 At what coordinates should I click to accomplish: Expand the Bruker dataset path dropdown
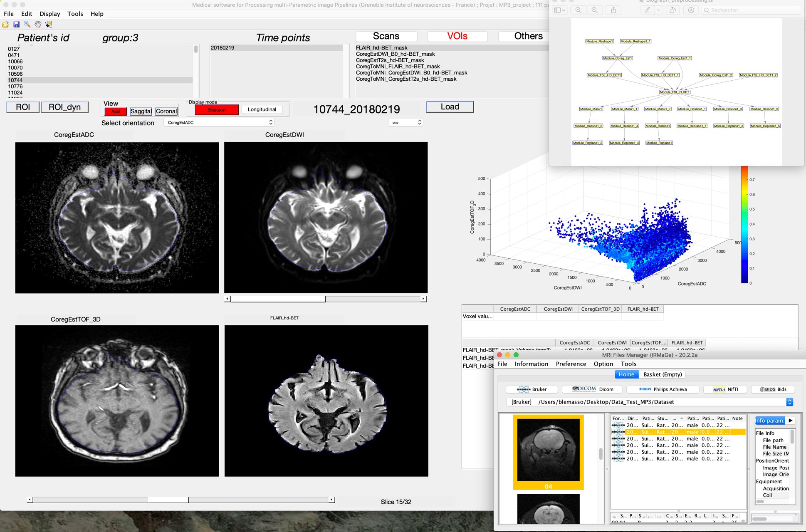point(789,402)
